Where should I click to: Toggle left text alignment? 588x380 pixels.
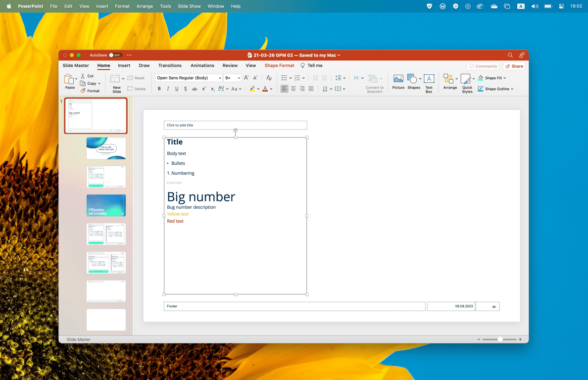(x=284, y=89)
